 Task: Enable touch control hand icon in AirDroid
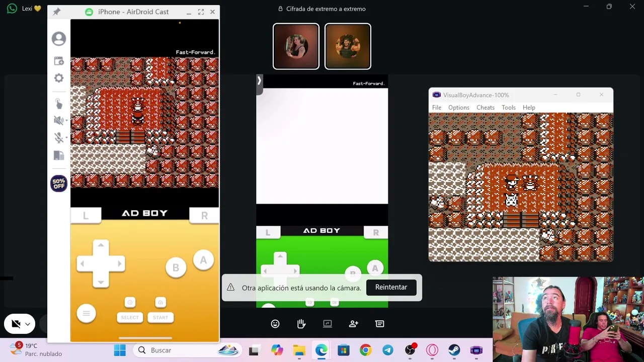(x=59, y=104)
